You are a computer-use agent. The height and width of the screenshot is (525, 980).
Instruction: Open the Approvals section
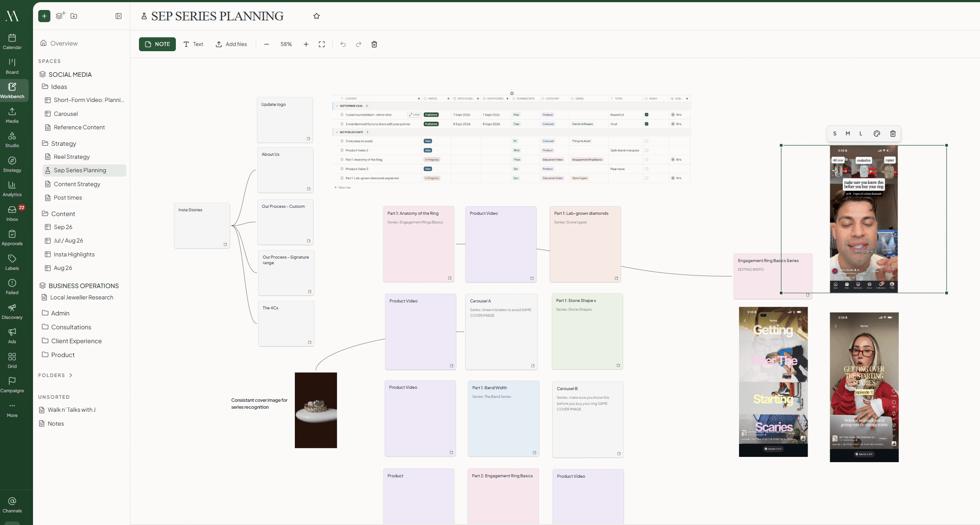coord(12,238)
